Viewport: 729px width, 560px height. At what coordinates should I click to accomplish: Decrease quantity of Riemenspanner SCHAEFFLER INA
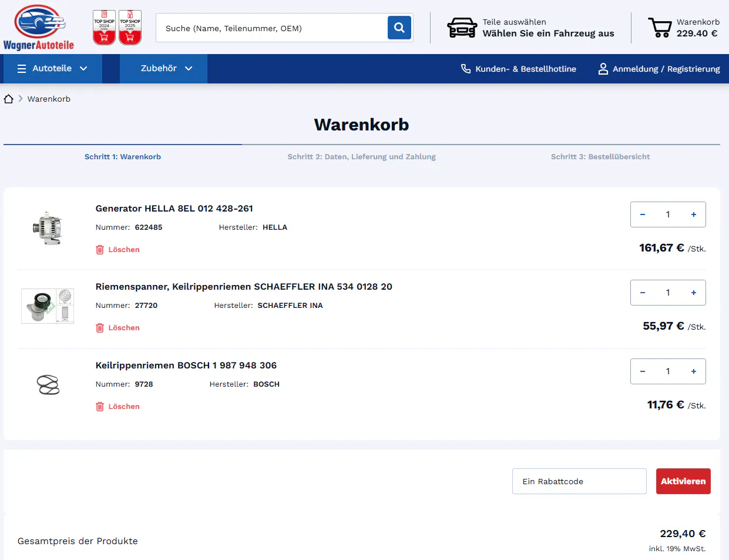(643, 293)
